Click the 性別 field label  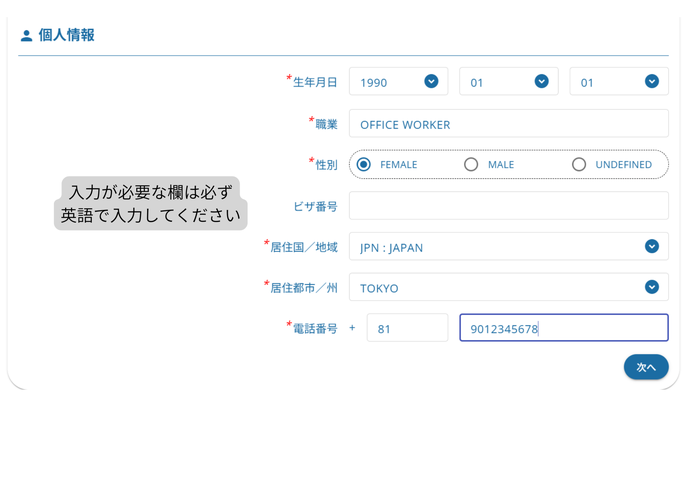326,165
